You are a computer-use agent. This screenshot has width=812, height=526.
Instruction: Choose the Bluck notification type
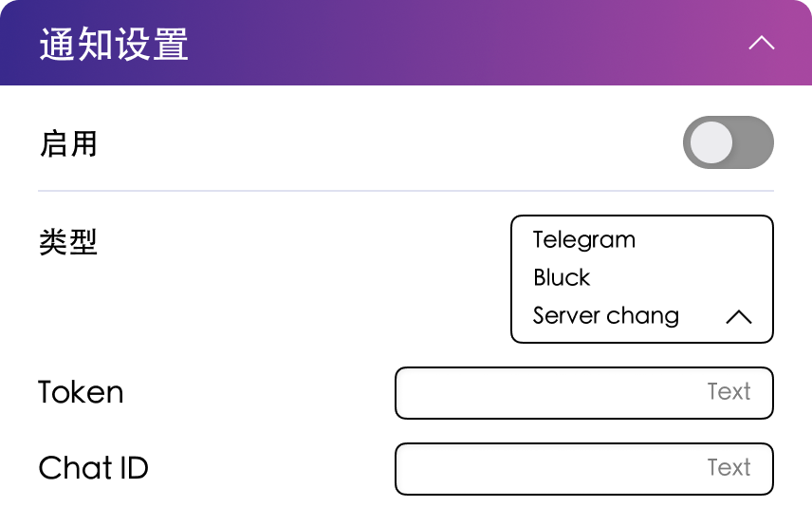point(562,277)
